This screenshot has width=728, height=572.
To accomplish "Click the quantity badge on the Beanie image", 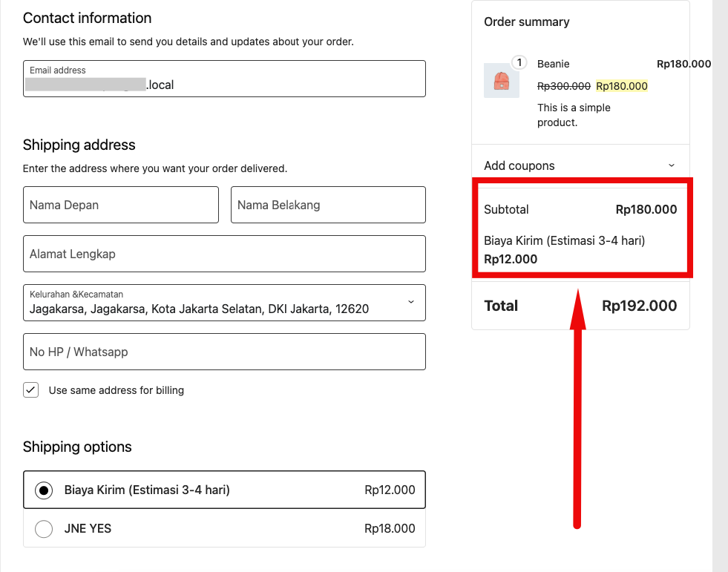I will point(519,63).
